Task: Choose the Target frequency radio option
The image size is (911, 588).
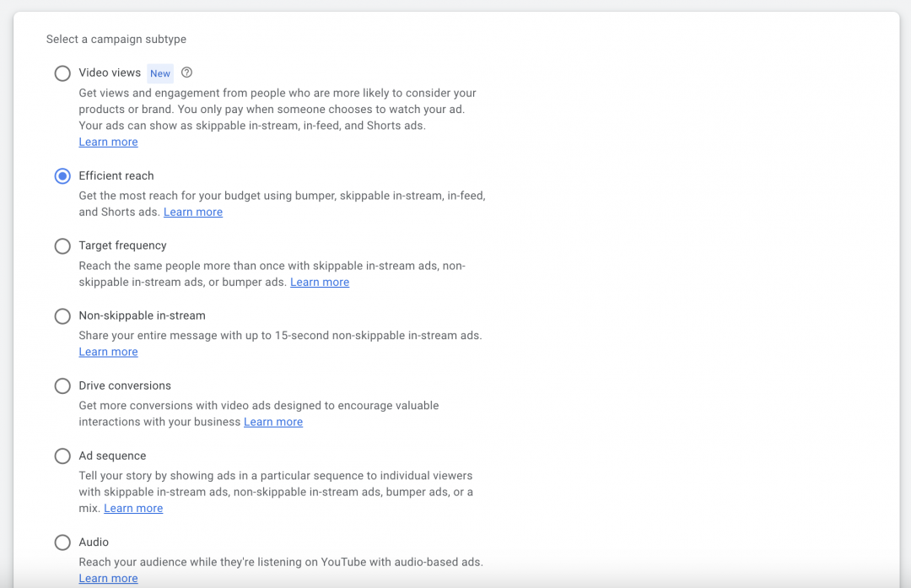Action: point(62,245)
